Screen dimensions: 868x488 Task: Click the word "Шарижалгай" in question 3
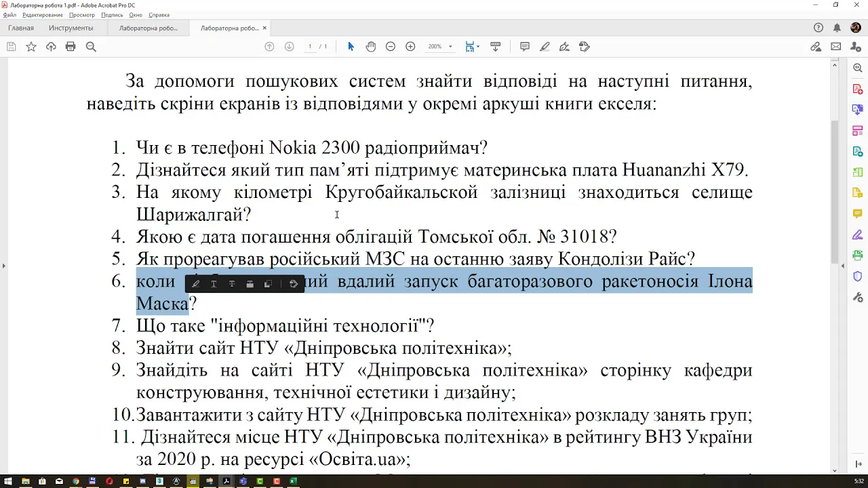click(x=189, y=215)
